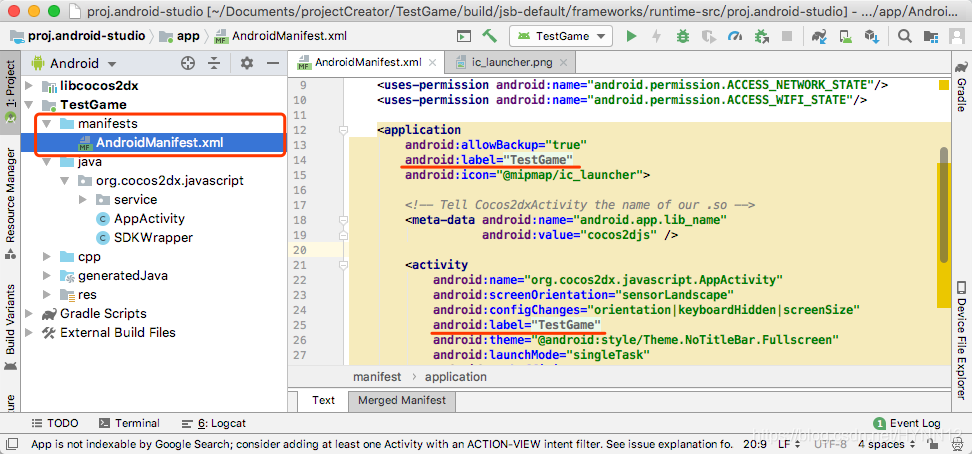
Task: Expand External Build Files node
Action: click(29, 332)
